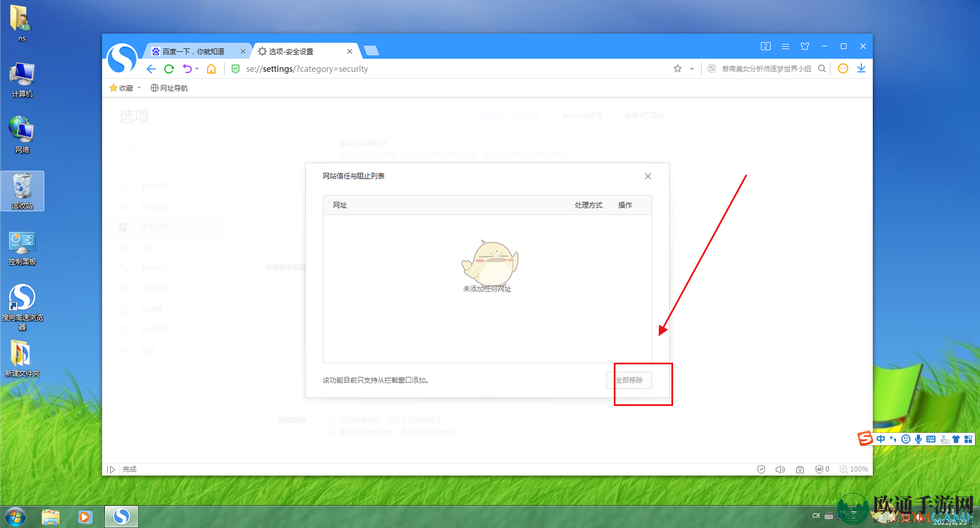Reload the page with refresh icon
Image resolution: width=980 pixels, height=528 pixels.
coord(169,69)
